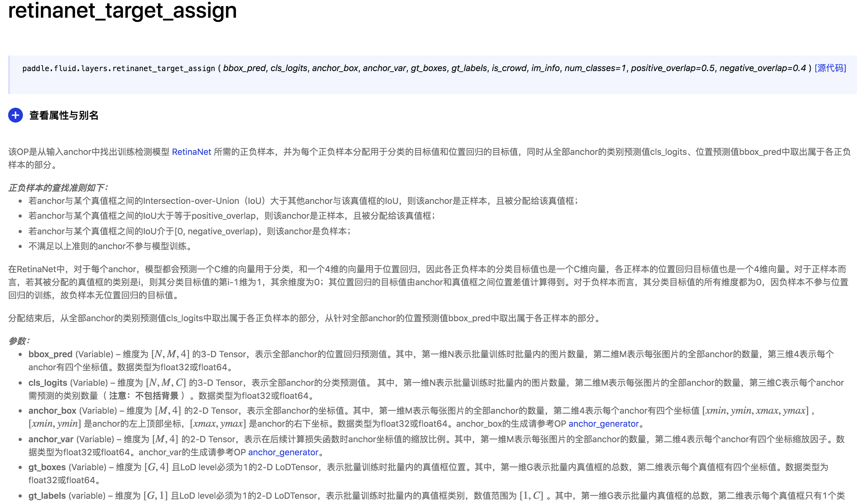The image size is (860, 504).
Task: Click positive_overlap=0.5 in the signature
Action: 672,68
